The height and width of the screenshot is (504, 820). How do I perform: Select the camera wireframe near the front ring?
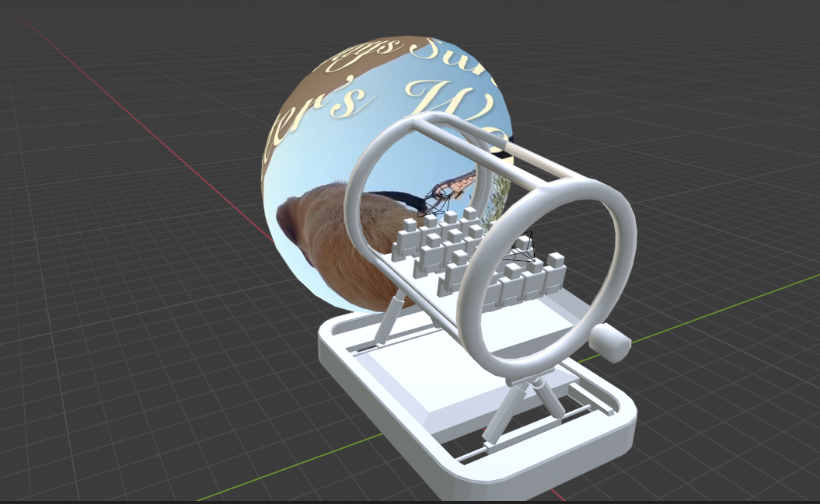[519, 249]
